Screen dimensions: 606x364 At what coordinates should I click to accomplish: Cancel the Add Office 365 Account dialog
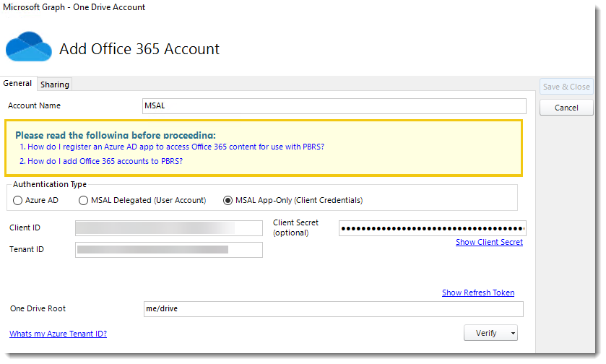point(566,108)
